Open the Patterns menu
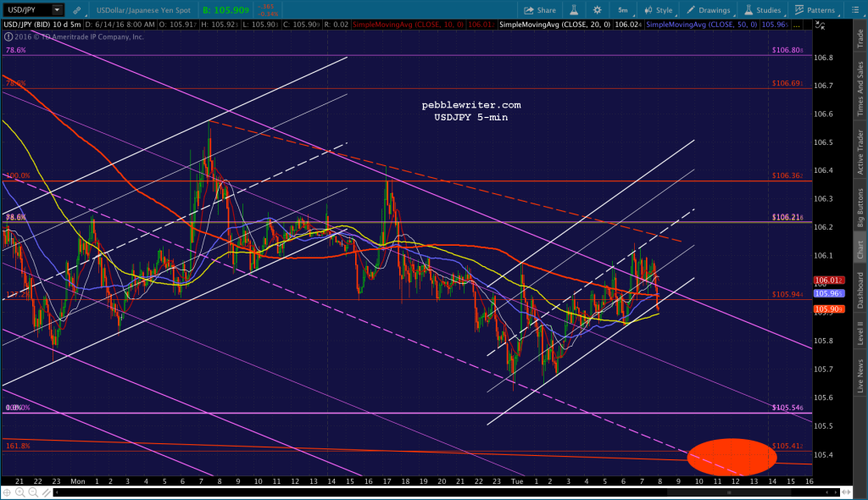This screenshot has width=868, height=500. pos(815,10)
